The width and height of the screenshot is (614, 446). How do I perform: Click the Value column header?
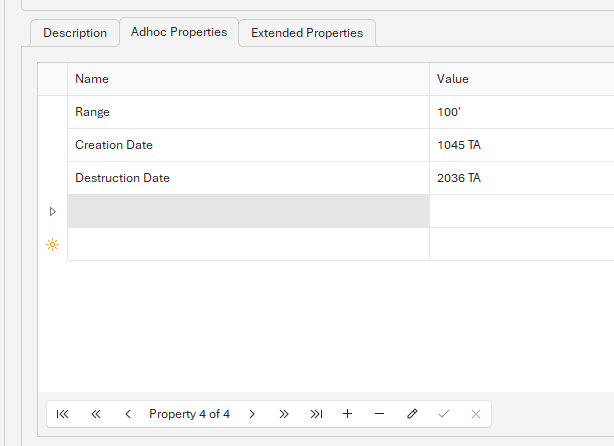pyautogui.click(x=522, y=79)
